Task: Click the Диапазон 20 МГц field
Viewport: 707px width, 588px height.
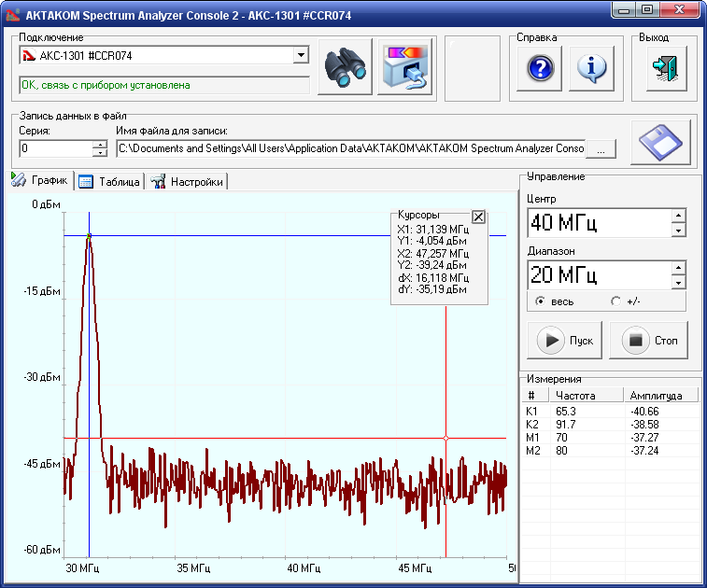Action: point(600,275)
